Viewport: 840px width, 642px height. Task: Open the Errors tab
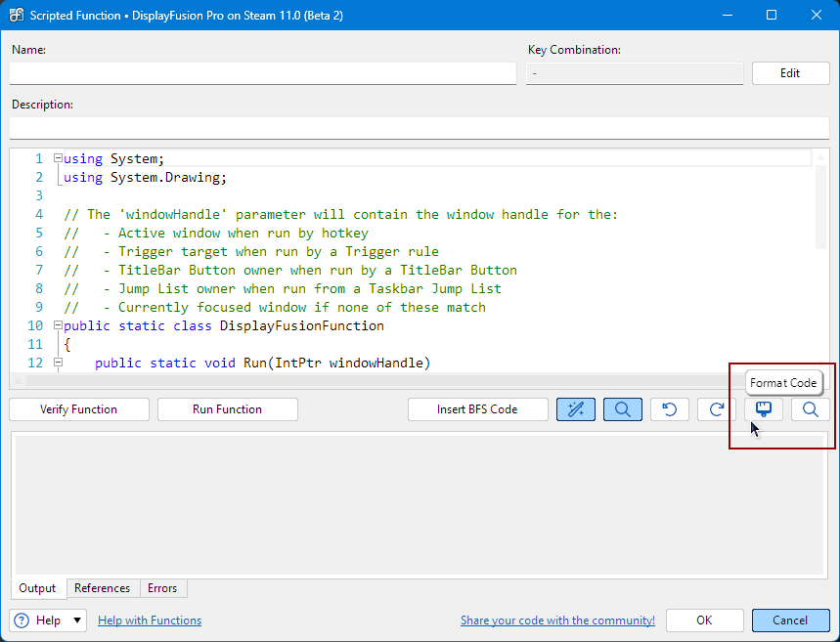(x=162, y=588)
